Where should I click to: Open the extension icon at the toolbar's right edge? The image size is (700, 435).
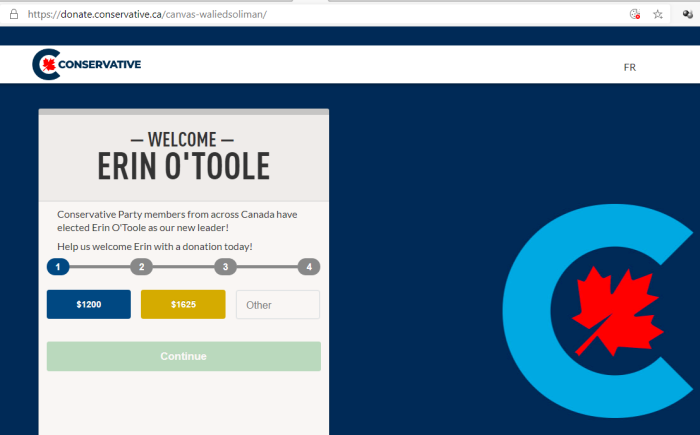click(x=688, y=14)
